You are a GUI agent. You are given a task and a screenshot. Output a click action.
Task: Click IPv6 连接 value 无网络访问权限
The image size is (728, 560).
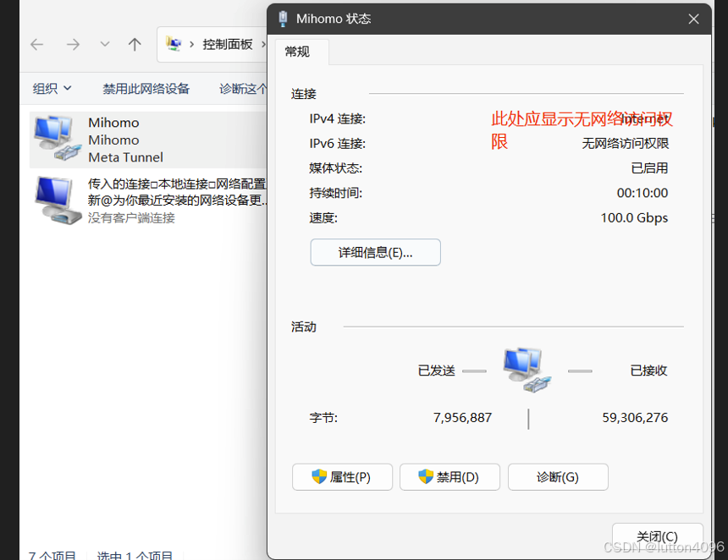tap(625, 143)
